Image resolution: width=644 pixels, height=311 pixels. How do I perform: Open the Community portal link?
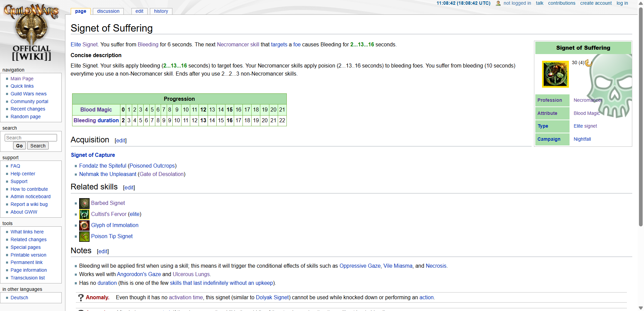point(29,101)
